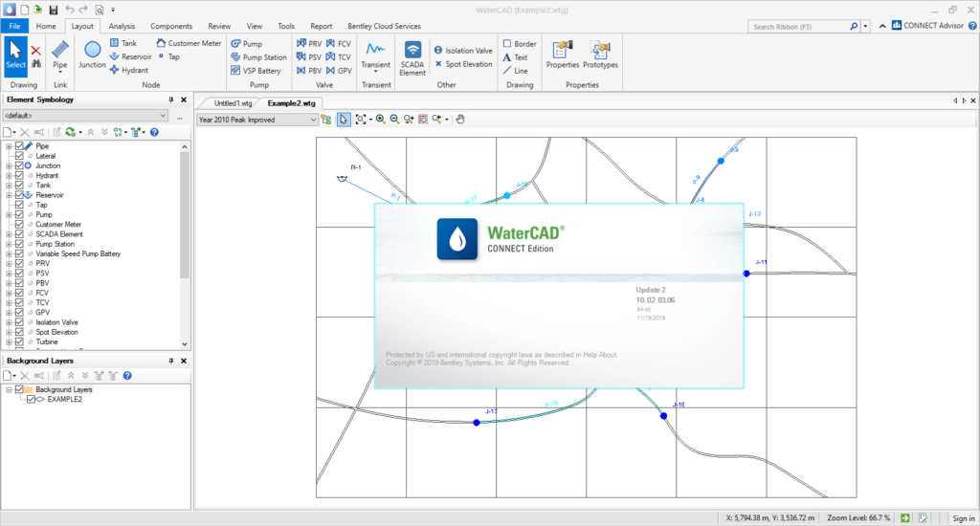Switch to the Home ribbon tab
The width and height of the screenshot is (980, 526).
pos(46,26)
